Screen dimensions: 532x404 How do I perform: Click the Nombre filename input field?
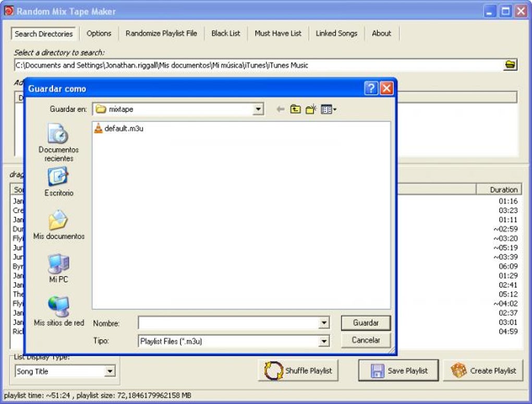click(x=228, y=323)
